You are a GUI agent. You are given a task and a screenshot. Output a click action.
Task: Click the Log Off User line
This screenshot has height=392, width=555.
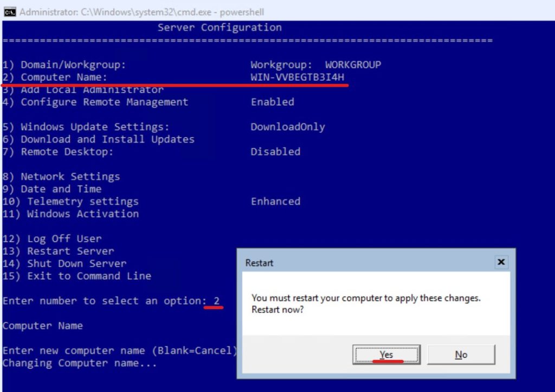pyautogui.click(x=52, y=239)
